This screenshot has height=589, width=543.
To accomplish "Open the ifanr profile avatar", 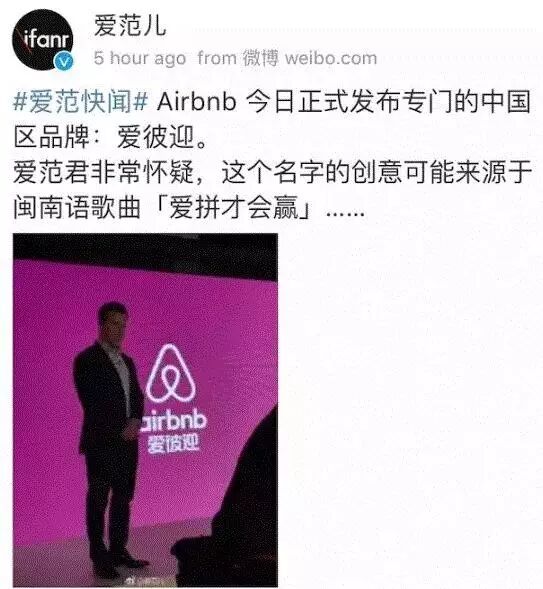I will point(42,39).
